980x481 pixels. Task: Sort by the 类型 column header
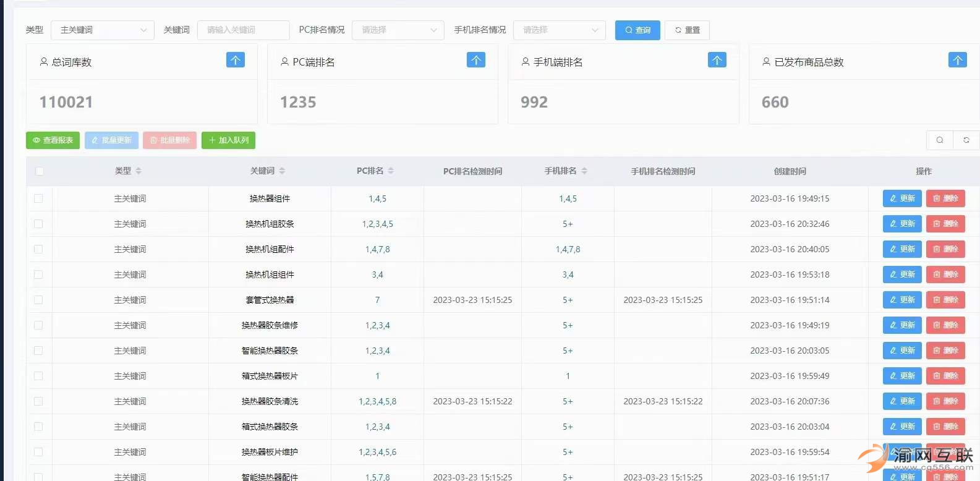138,171
